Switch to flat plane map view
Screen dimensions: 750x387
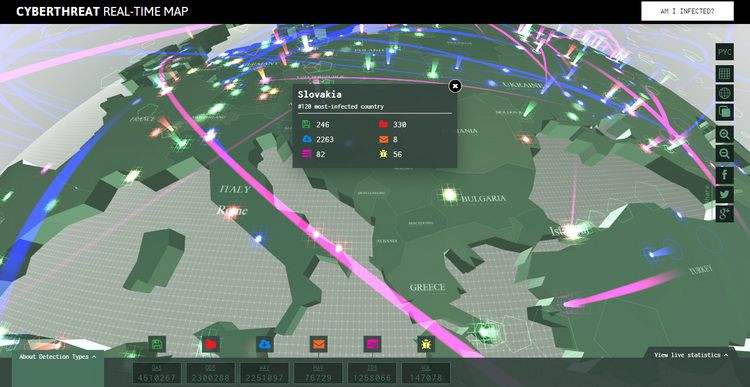pos(725,74)
